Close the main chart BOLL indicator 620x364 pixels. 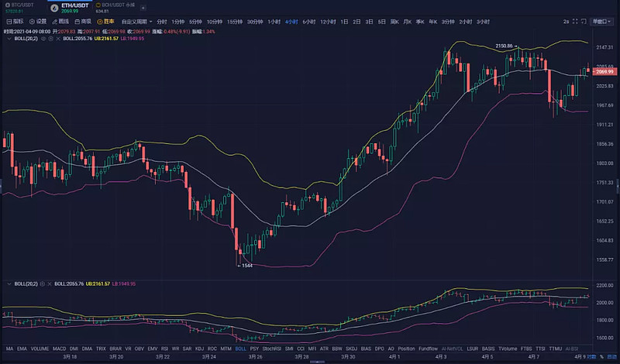tap(58, 39)
